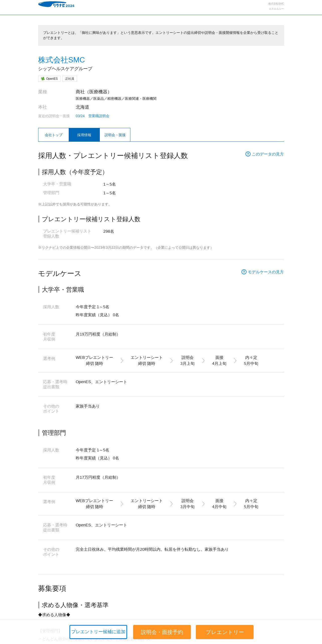Open the 会社トップ tab
The width and height of the screenshot is (322, 644).
pyautogui.click(x=53, y=135)
